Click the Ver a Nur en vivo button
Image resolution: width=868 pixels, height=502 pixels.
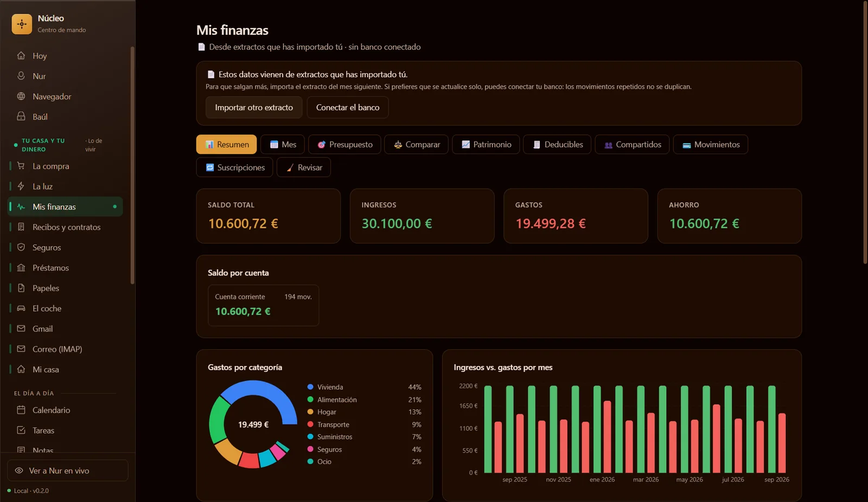pos(68,471)
